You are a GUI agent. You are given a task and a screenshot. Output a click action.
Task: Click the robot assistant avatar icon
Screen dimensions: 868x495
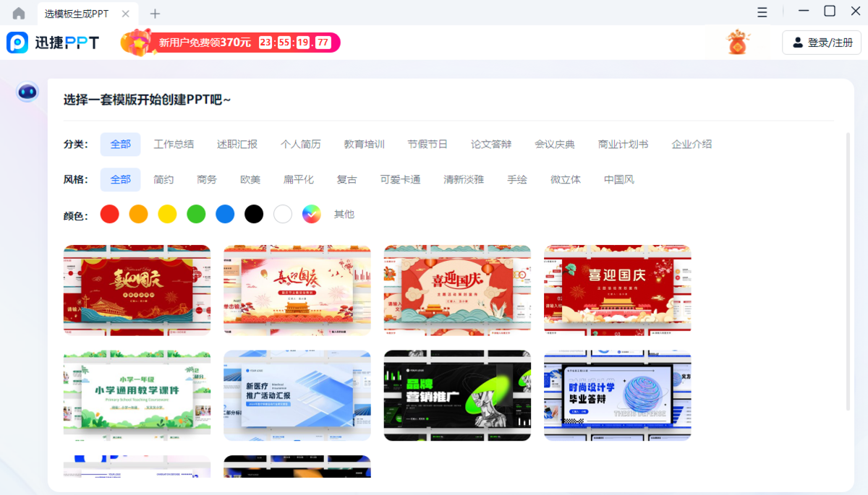27,92
